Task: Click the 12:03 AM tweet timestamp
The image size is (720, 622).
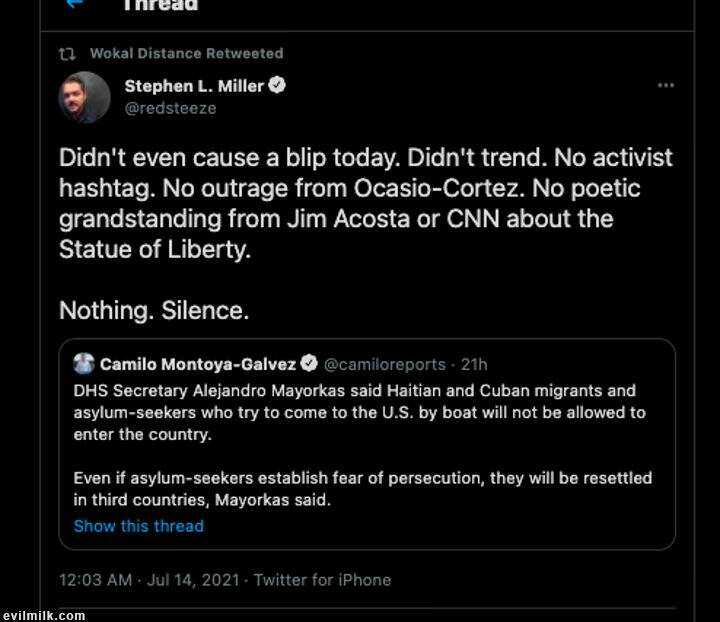Action: [x=95, y=580]
